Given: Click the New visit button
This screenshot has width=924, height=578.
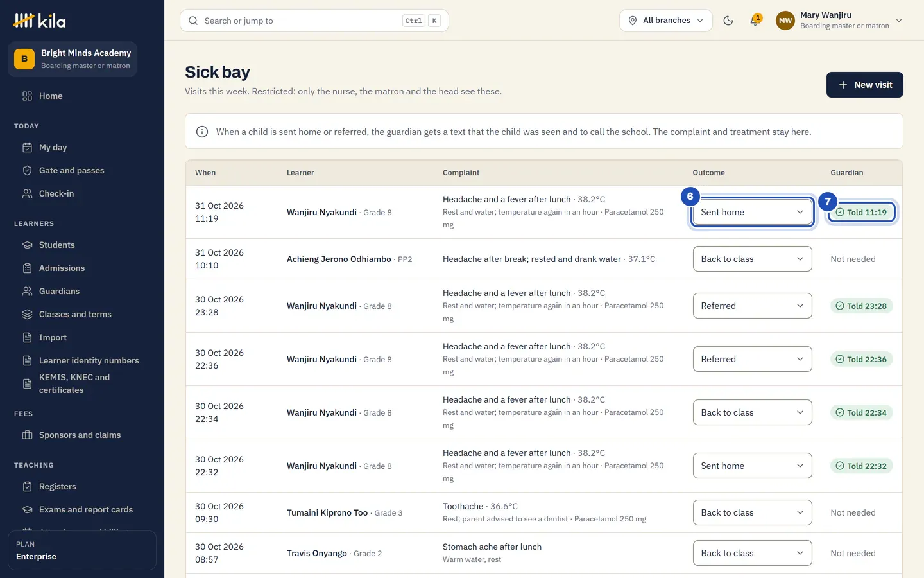Looking at the screenshot, I should pyautogui.click(x=864, y=85).
